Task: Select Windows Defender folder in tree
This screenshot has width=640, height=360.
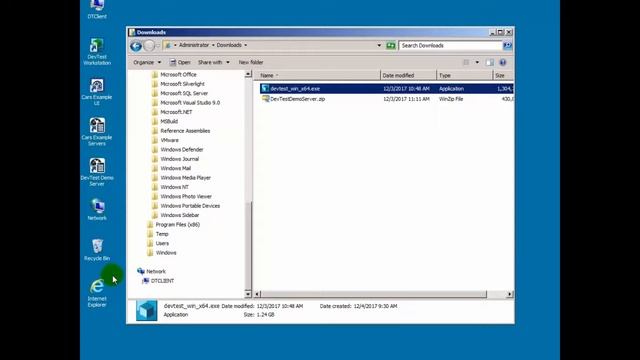Action: tap(182, 149)
